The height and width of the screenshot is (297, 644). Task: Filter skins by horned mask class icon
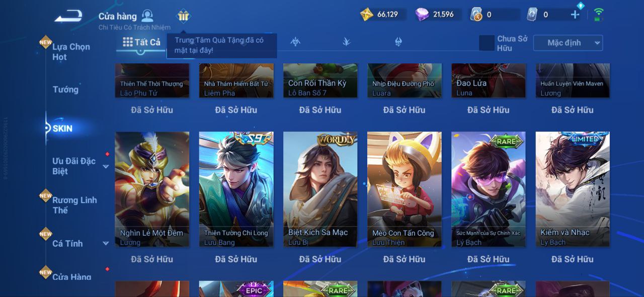398,42
